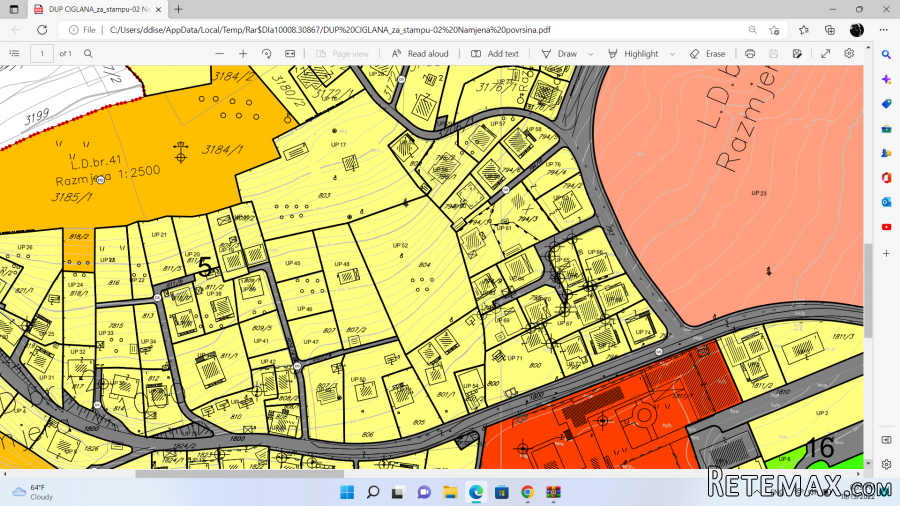The width and height of the screenshot is (900, 506).
Task: Select the Add text tool
Action: [495, 53]
